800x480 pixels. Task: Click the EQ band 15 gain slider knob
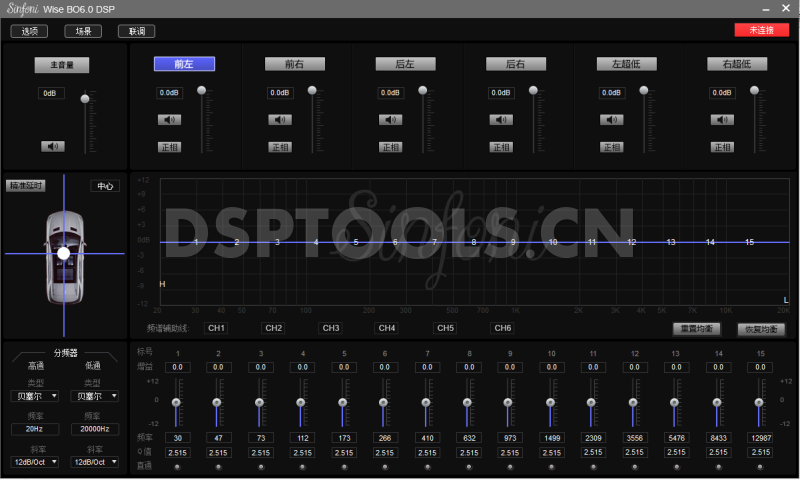click(x=759, y=402)
